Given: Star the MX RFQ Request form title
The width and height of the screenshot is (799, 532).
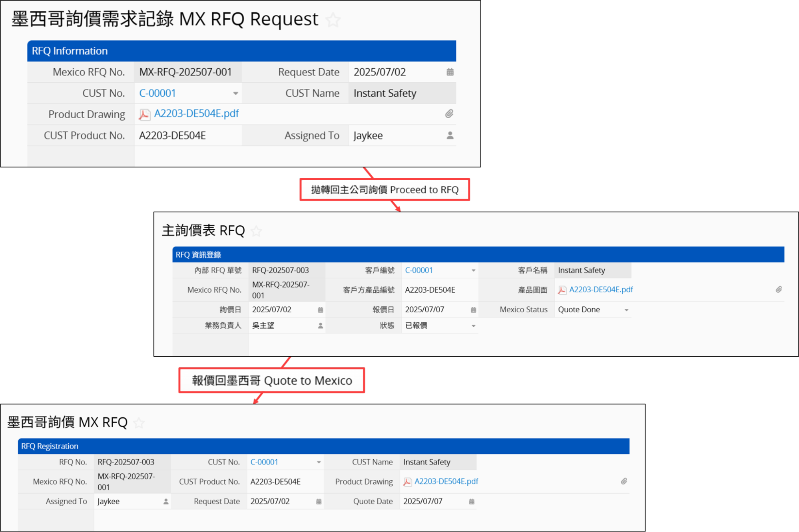Looking at the screenshot, I should [333, 20].
